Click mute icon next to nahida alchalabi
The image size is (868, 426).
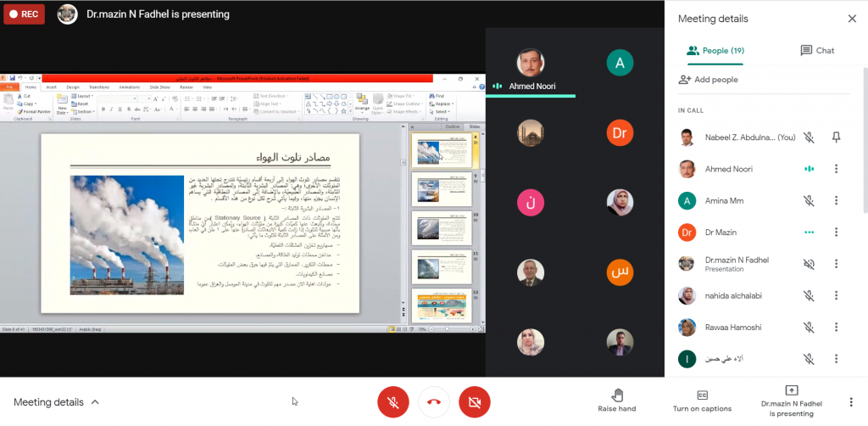coord(810,296)
